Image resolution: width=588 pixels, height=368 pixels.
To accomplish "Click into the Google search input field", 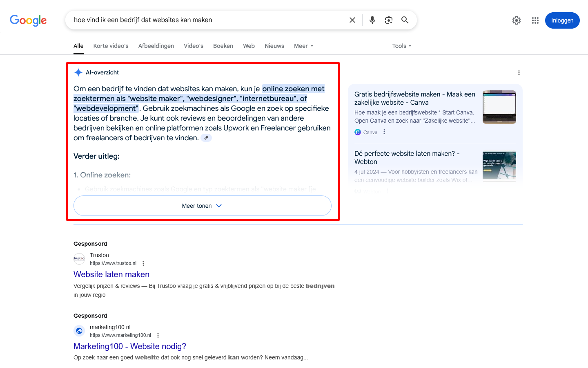I will click(x=208, y=20).
